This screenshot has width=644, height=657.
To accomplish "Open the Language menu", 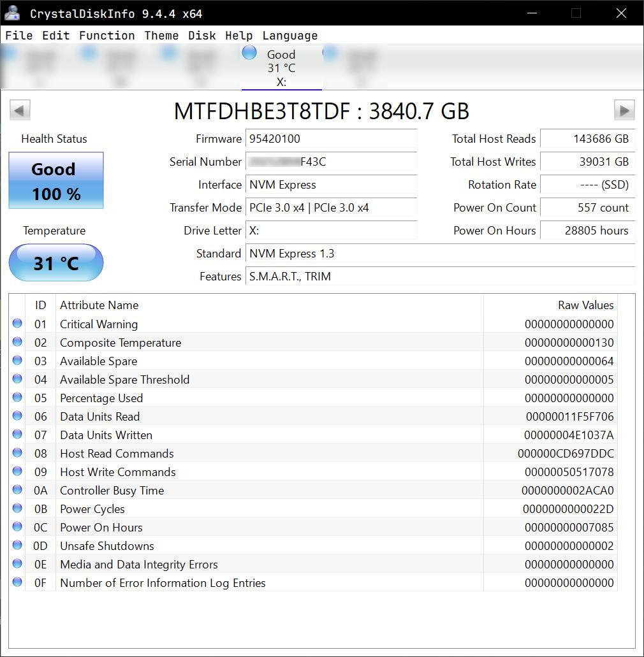I will tap(289, 36).
